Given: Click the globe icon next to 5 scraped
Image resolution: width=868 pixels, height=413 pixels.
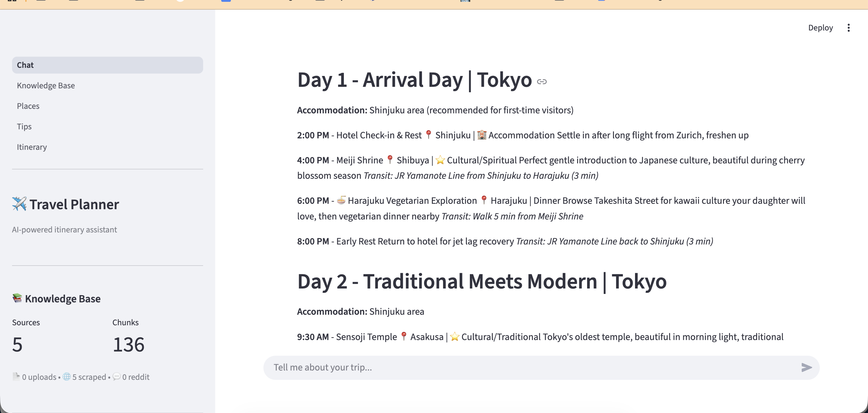Looking at the screenshot, I should click(66, 376).
